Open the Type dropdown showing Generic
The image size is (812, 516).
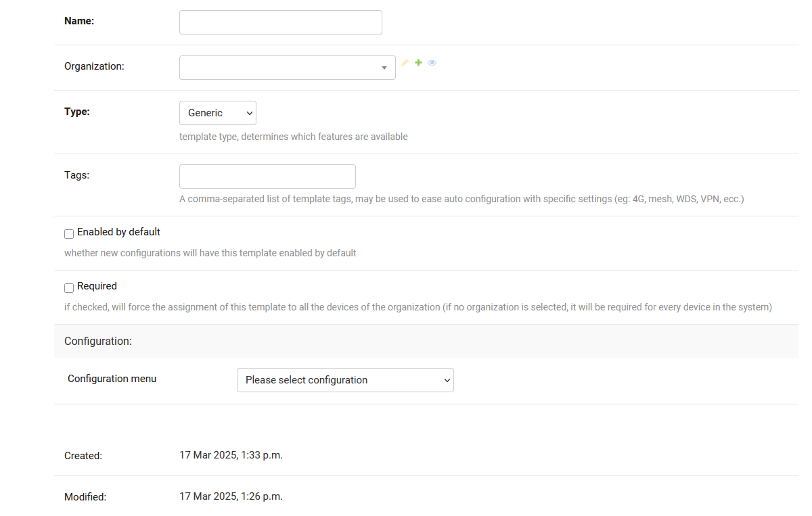[x=217, y=113]
